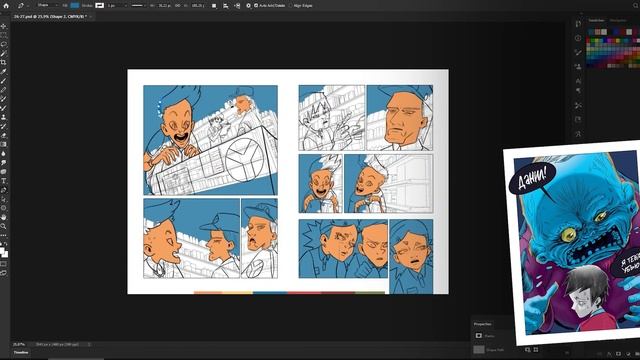
Task: Open the Path operations menu
Action: coord(214,6)
